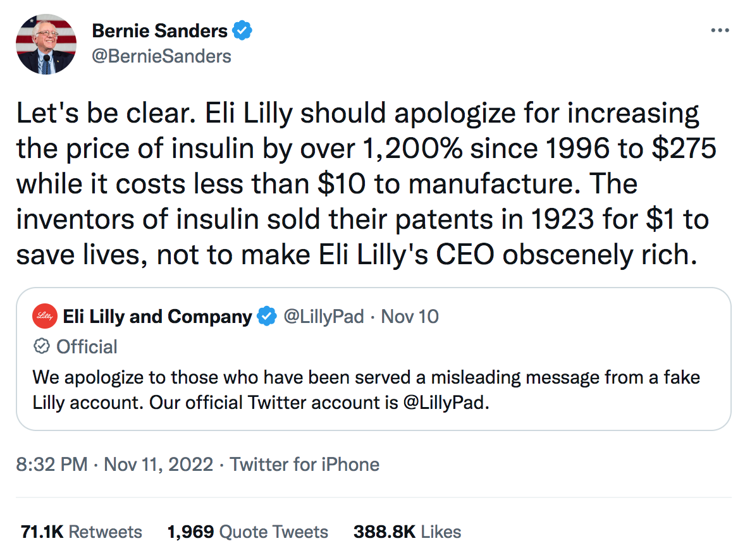View the 1,969 Quote Tweets

247,532
